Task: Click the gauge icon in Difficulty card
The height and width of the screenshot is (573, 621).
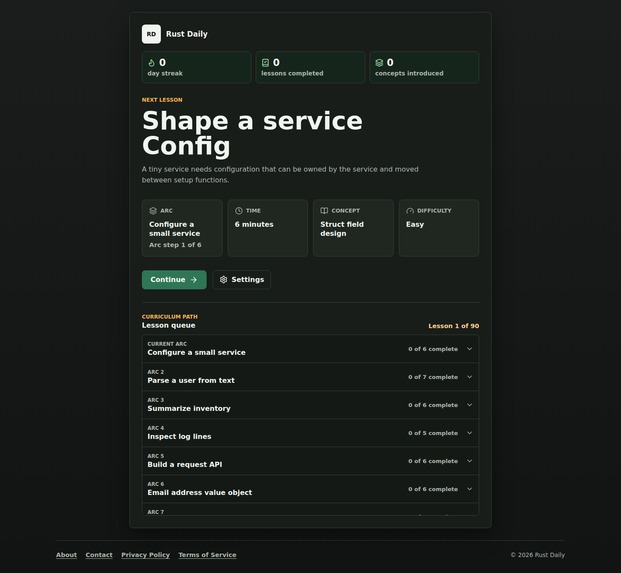Action: 410,211
